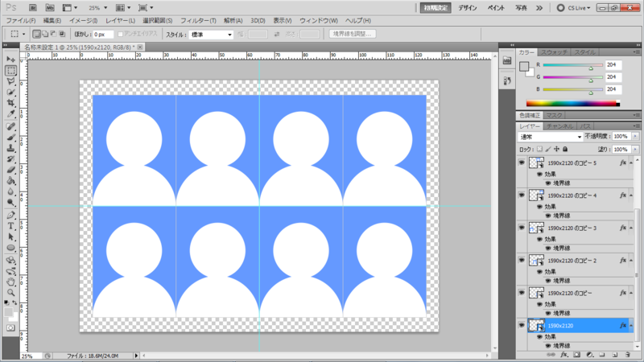Select the デザイン workspace button
Image resolution: width=644 pixels, height=362 pixels.
468,8
